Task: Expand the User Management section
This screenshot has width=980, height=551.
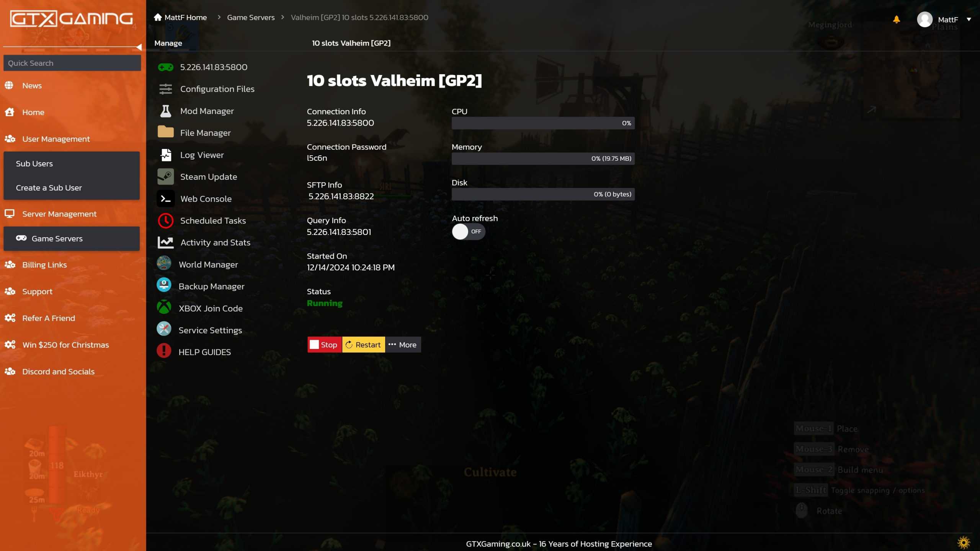Action: click(56, 139)
